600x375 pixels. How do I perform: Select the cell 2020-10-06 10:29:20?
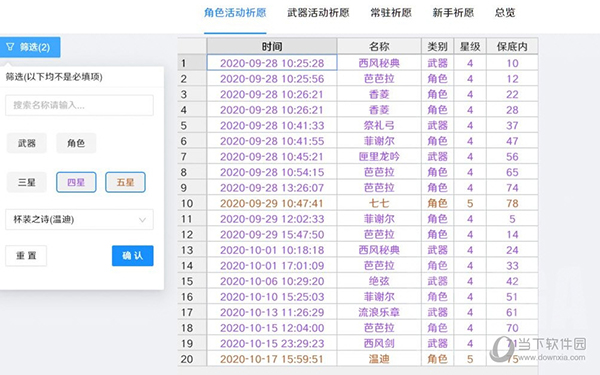point(272,281)
